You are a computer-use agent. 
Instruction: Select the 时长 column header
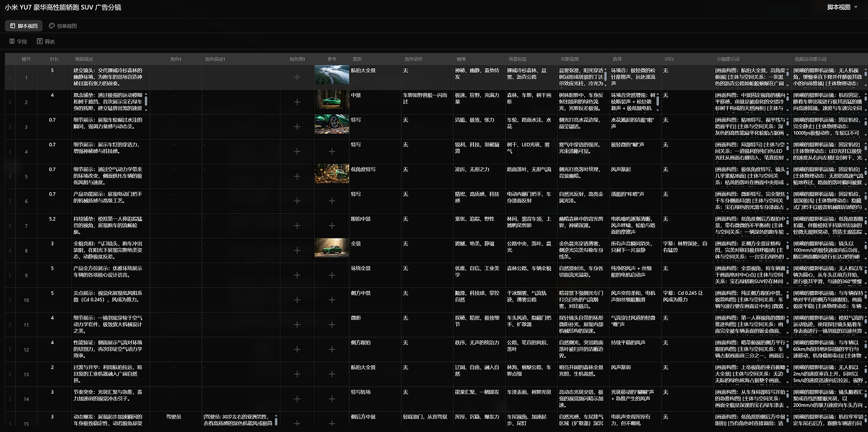click(55, 59)
